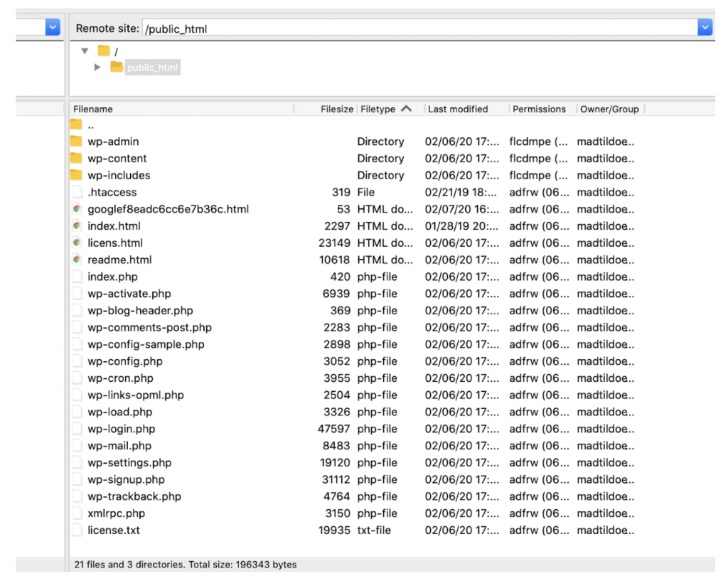This screenshot has width=728, height=581.
Task: Select the root folder icon in tree
Action: tap(104, 50)
